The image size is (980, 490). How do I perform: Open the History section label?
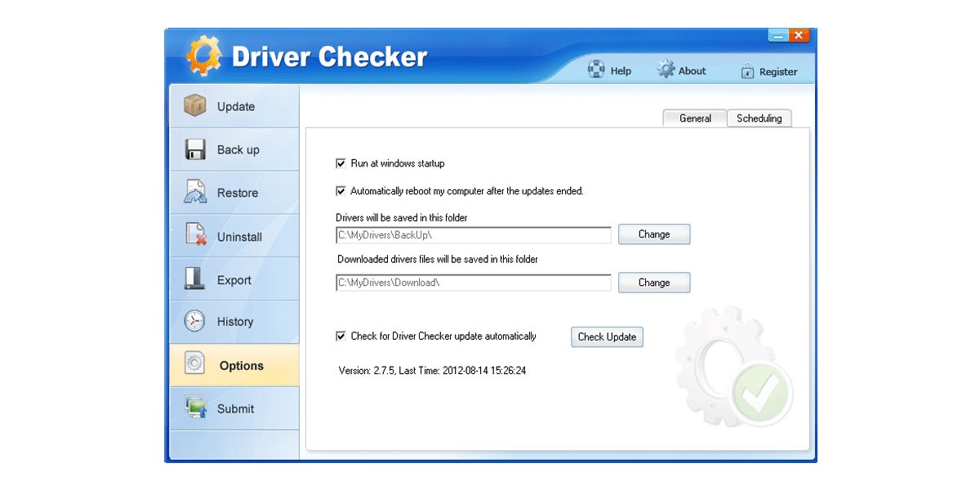tap(235, 322)
